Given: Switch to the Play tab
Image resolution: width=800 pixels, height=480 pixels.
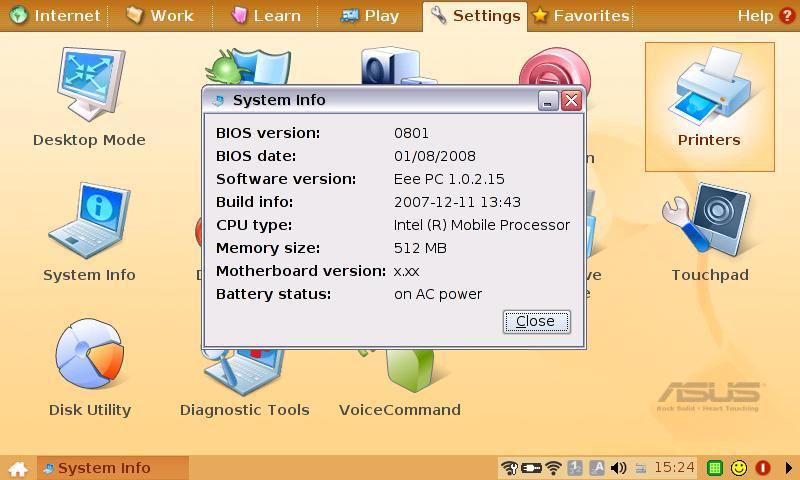Looking at the screenshot, I should 369,15.
